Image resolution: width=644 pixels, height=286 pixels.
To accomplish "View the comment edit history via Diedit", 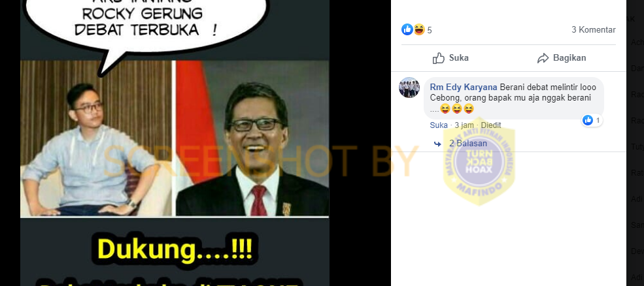I will [x=491, y=125].
